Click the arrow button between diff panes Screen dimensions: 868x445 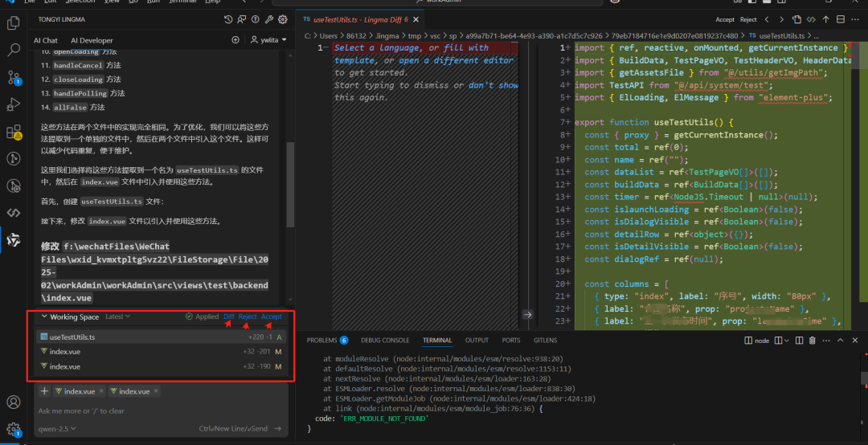tap(527, 314)
